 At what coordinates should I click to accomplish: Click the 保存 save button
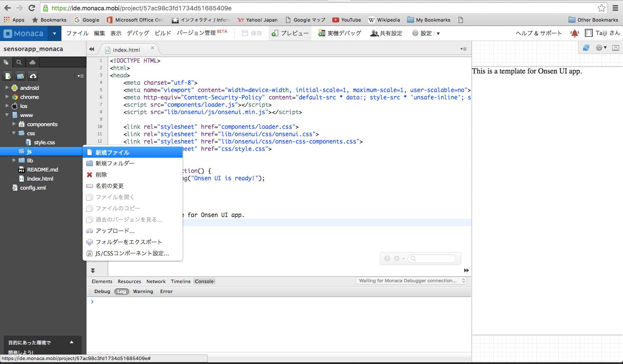[252, 33]
